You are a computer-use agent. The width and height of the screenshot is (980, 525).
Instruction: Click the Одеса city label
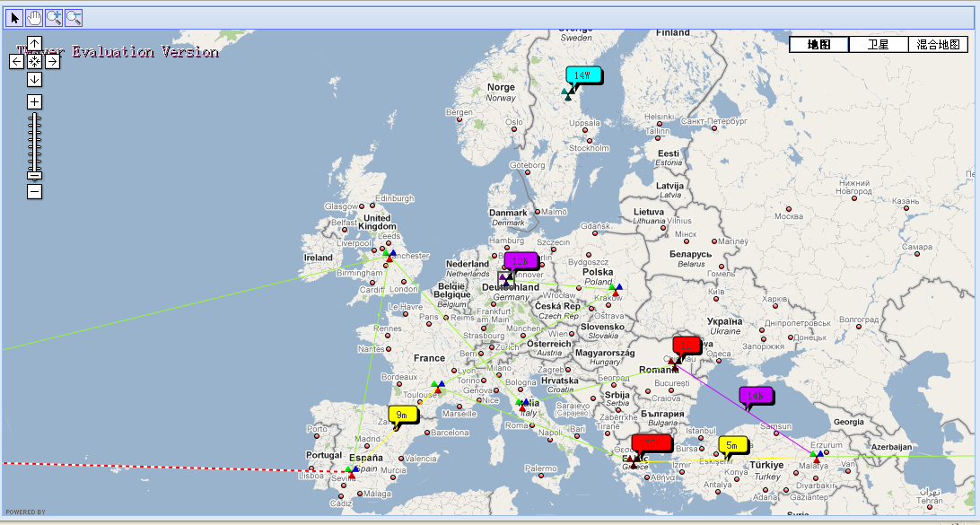coord(718,354)
